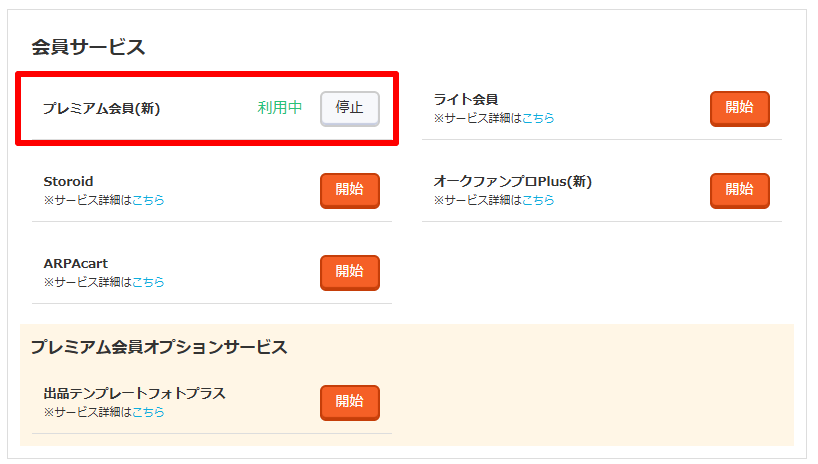The height and width of the screenshot is (464, 818).
Task: Open ライト会員 service details こちら link
Action: (x=538, y=118)
